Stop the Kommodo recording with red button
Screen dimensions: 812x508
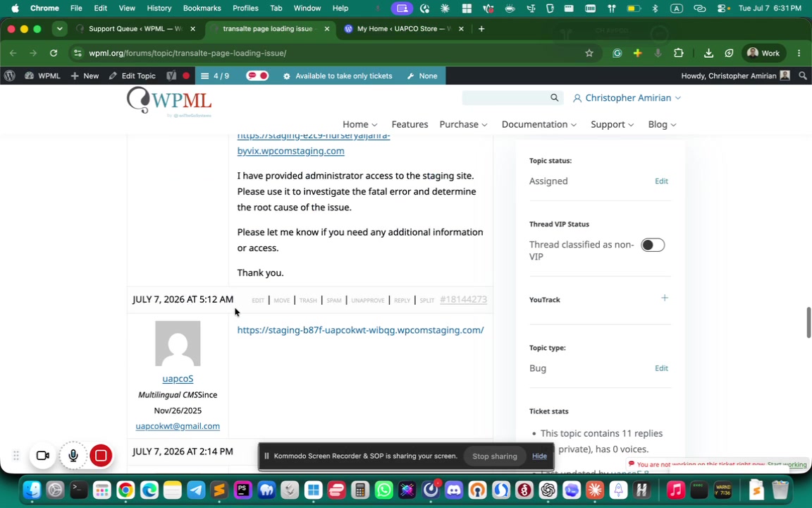click(x=101, y=456)
